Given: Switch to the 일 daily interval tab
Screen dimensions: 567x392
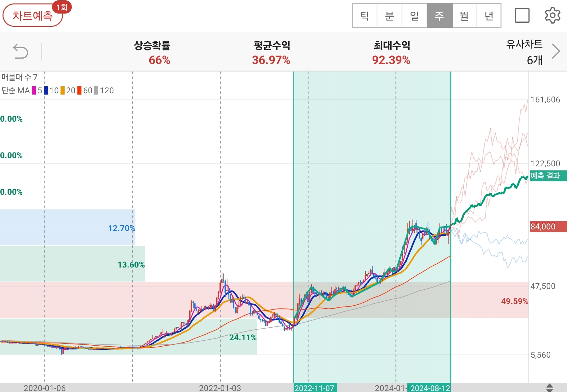Looking at the screenshot, I should click(x=415, y=15).
